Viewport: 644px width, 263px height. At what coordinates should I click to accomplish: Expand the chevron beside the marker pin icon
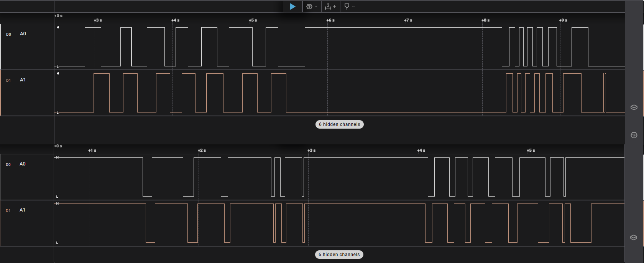click(353, 7)
